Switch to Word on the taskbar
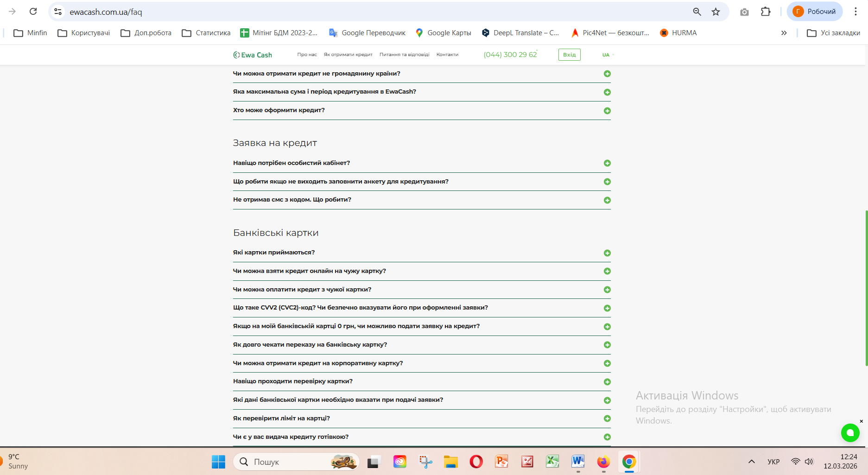This screenshot has width=868, height=475. point(578,462)
